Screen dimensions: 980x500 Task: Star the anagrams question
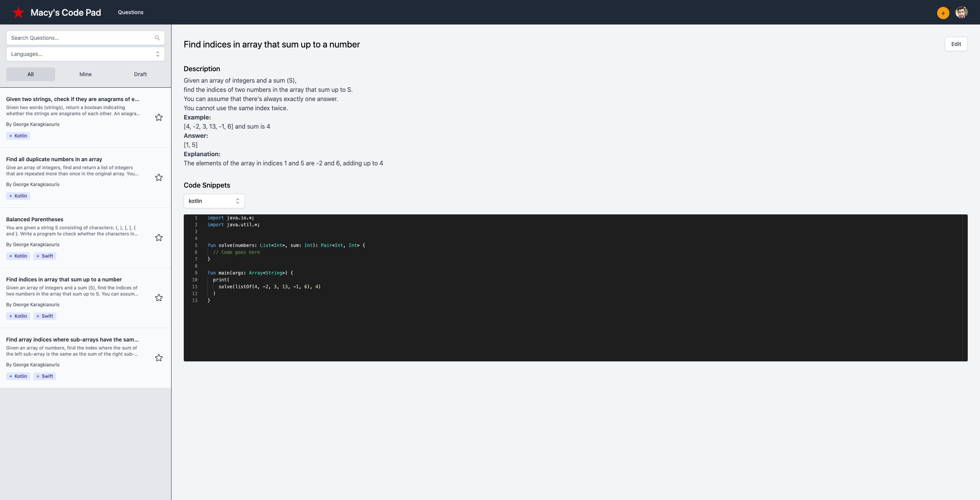coord(159,118)
